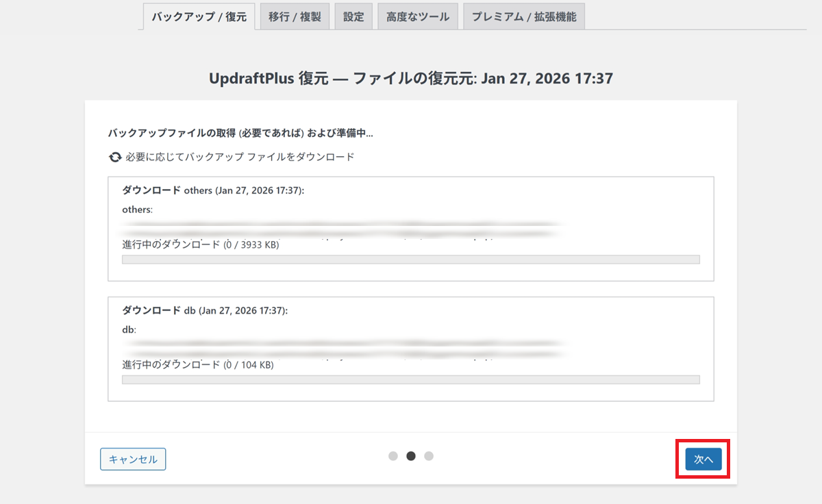
Task: Click the spinning refresh icon beside download status
Action: 115,157
